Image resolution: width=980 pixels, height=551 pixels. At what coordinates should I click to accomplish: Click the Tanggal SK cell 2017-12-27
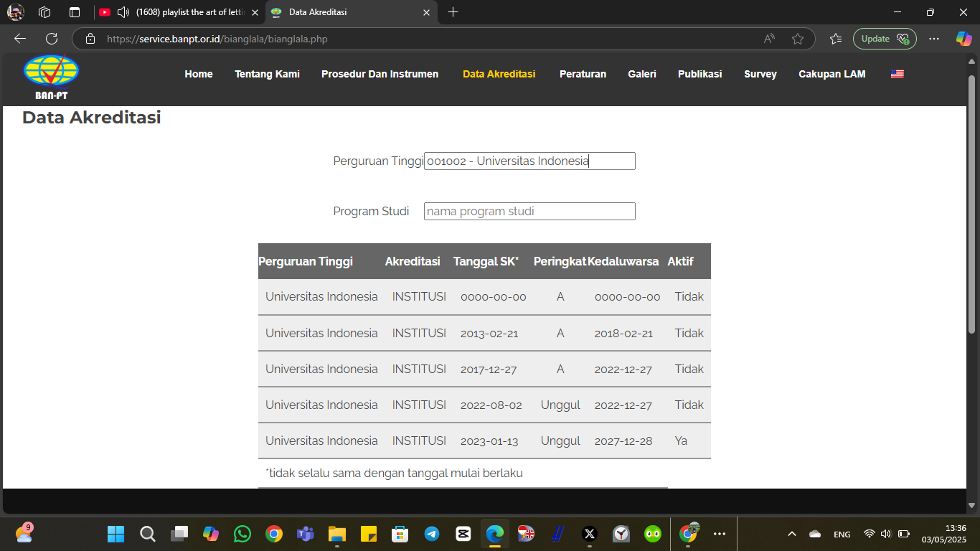489,369
